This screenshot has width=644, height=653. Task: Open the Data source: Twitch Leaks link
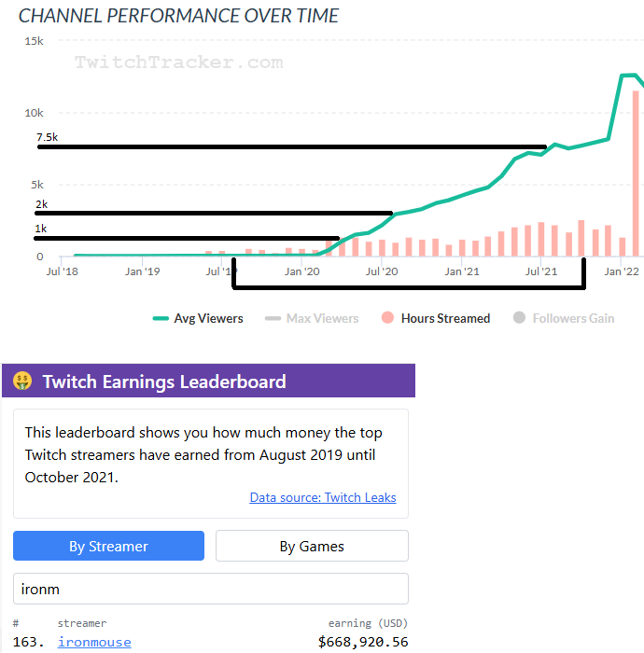[323, 497]
